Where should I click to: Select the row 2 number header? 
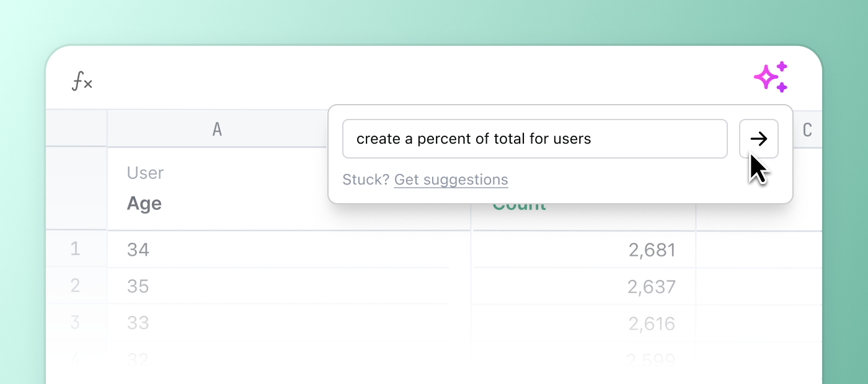click(76, 286)
